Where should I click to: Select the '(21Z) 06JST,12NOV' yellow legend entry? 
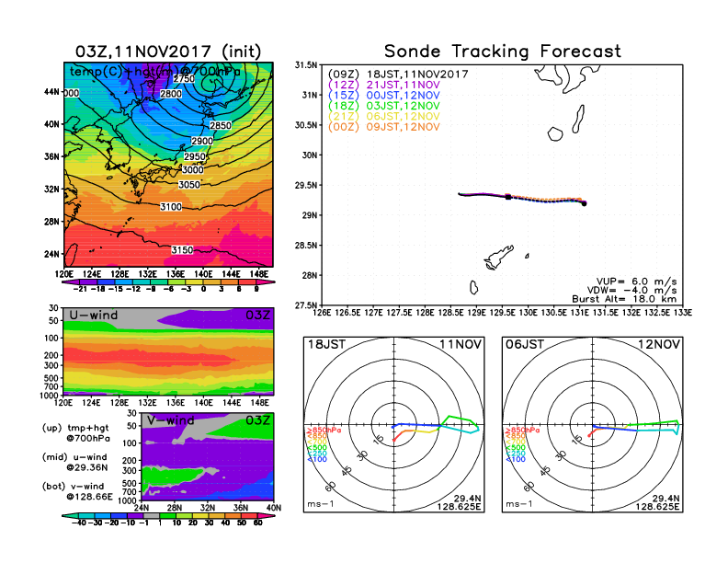pos(384,117)
